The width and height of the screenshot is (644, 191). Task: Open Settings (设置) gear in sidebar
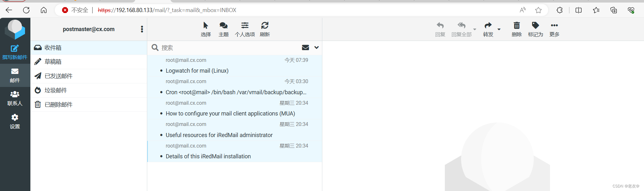click(15, 122)
